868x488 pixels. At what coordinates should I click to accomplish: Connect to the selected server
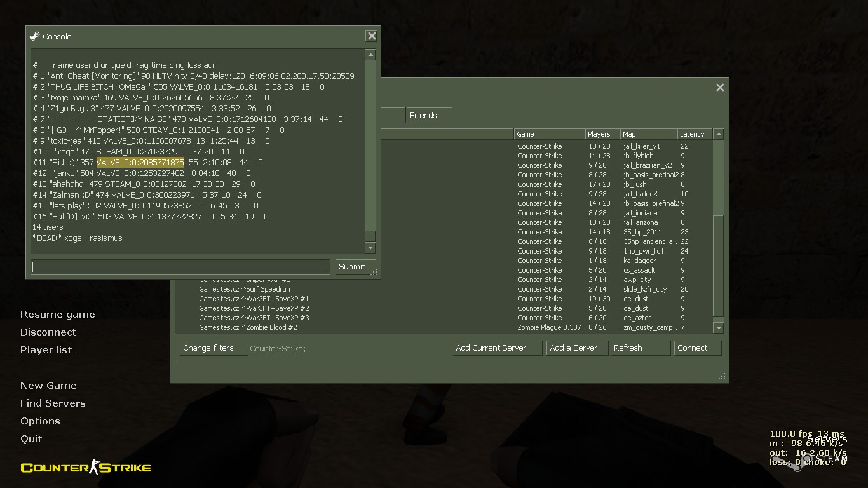[x=697, y=348]
